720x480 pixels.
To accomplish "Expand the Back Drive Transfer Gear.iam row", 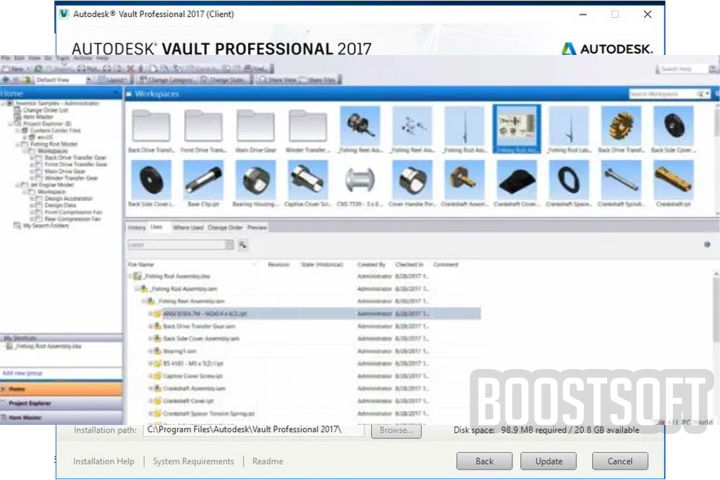I will (150, 326).
